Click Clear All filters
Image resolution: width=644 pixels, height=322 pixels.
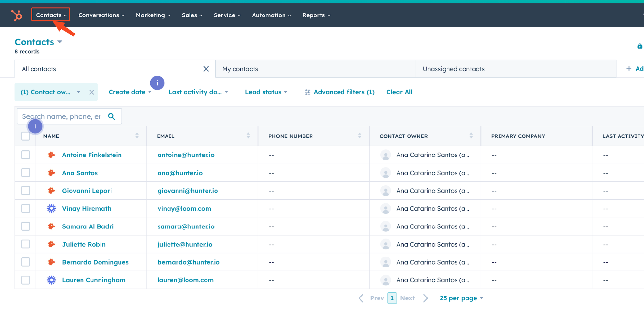[399, 92]
